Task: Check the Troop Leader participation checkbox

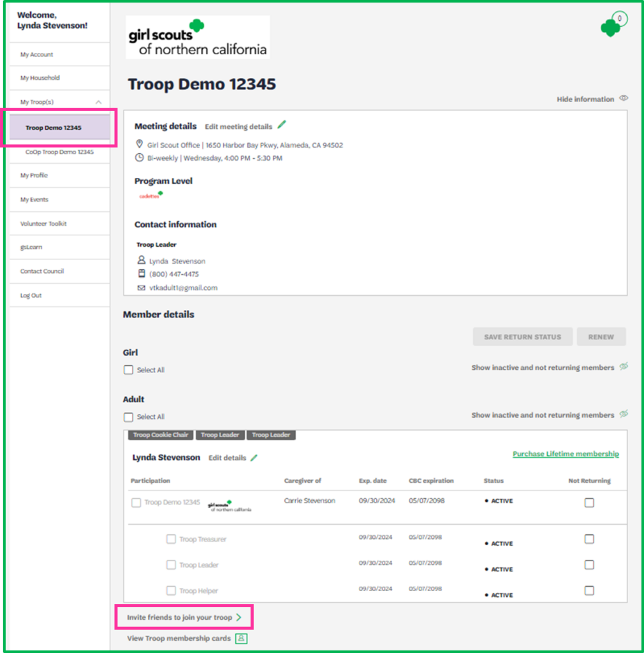Action: (171, 565)
